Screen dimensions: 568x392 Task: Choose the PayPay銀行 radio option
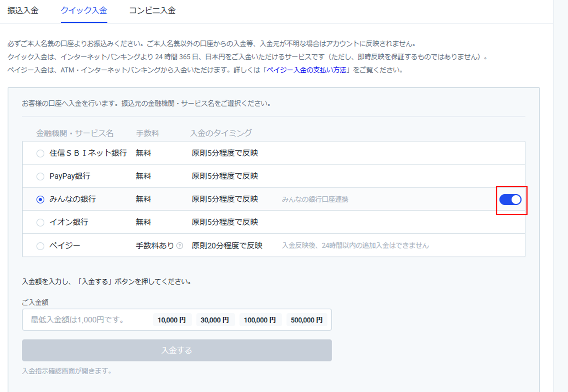pos(40,176)
